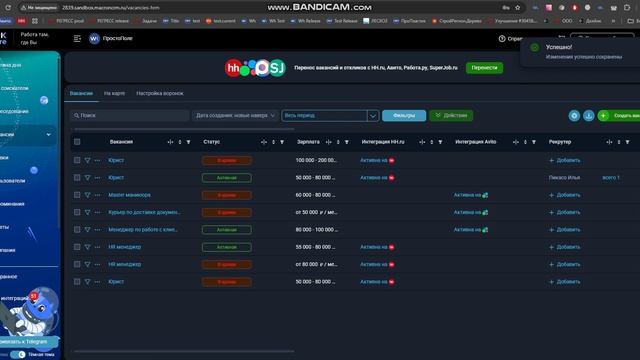Screen dimensions: 640x360
Task: Open the Весь период dropdown arrow
Action: pos(373,116)
